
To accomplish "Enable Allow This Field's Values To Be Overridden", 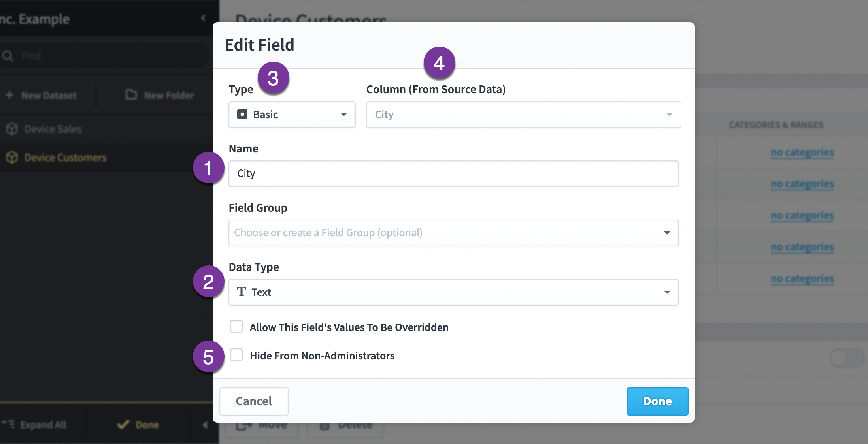I will pyautogui.click(x=236, y=327).
